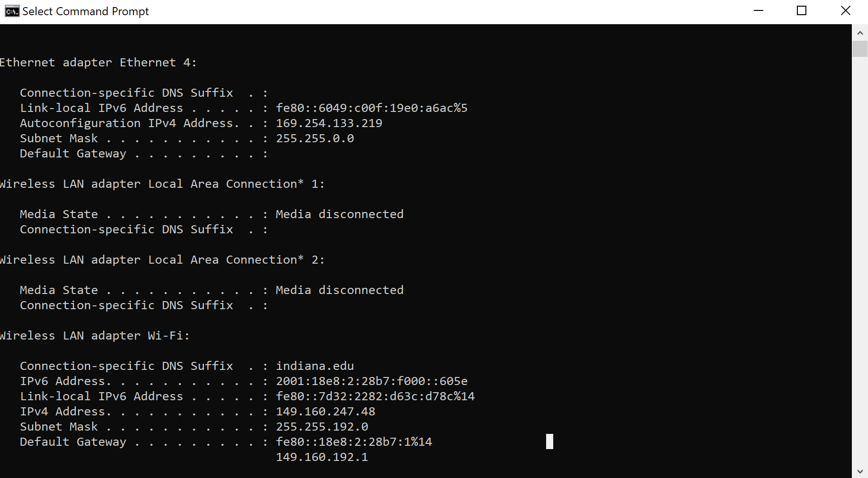Click the scroll down arrow
The height and width of the screenshot is (478, 868).
pyautogui.click(x=860, y=471)
